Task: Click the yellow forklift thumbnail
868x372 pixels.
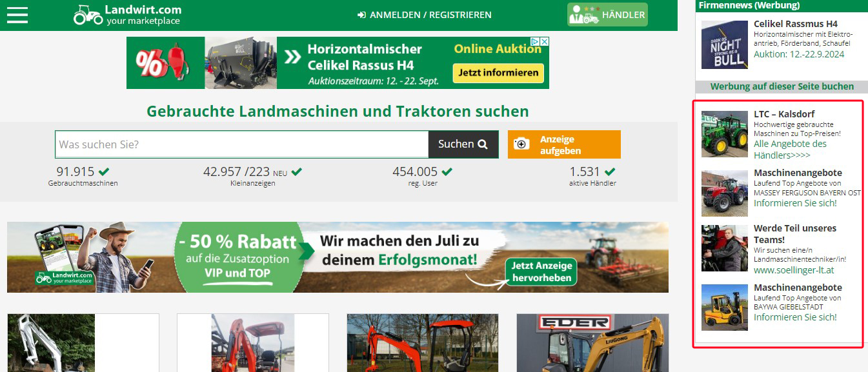Action: click(x=725, y=308)
